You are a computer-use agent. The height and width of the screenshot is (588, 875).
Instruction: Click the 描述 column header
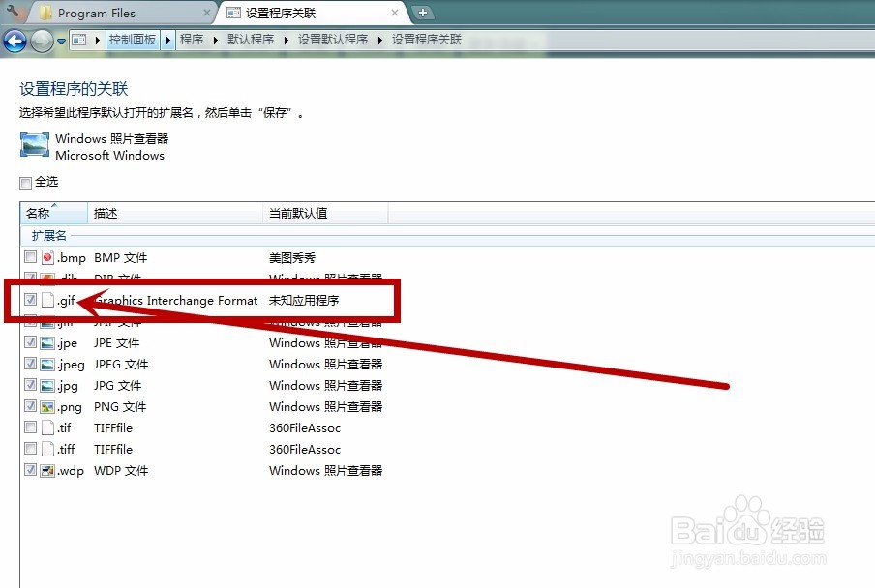point(105,213)
